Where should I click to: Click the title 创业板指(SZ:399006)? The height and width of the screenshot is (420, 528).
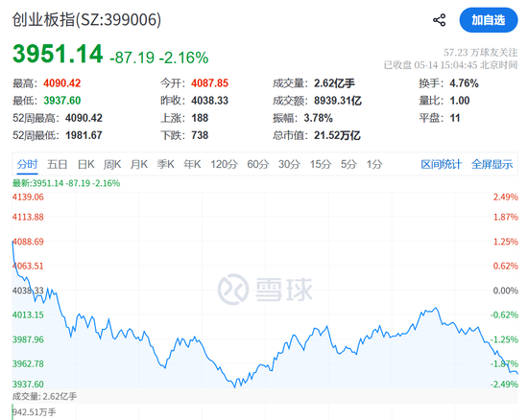point(86,19)
